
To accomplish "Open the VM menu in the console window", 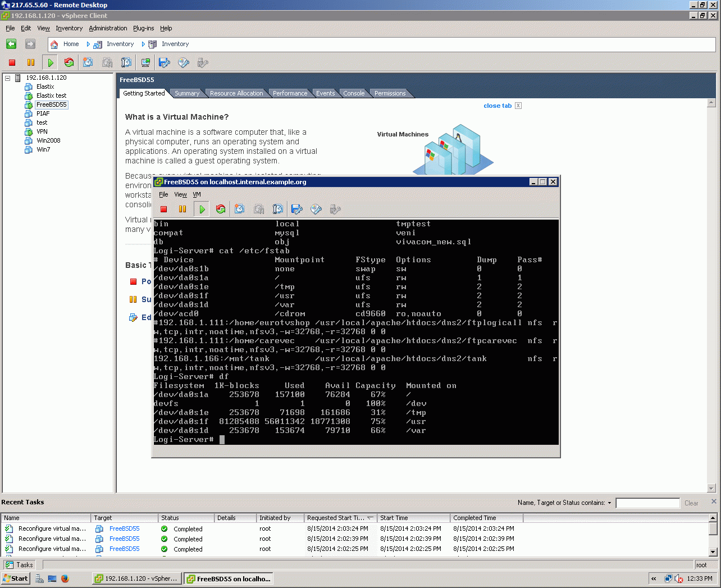I will [197, 195].
